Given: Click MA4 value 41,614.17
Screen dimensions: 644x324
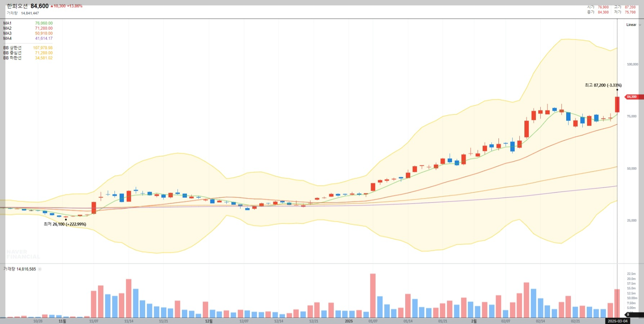Looking at the screenshot, I should click(44, 39).
